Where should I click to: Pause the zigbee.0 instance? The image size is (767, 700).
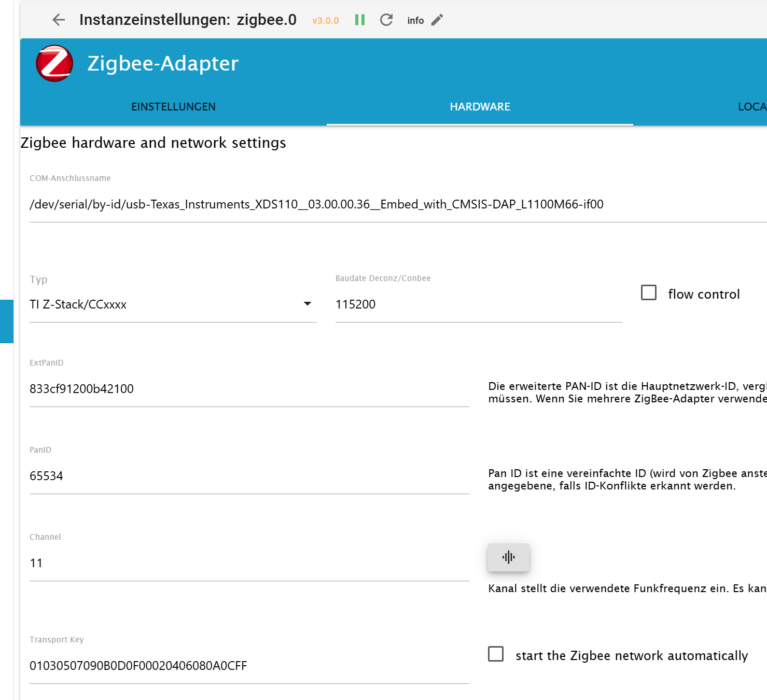tap(360, 20)
